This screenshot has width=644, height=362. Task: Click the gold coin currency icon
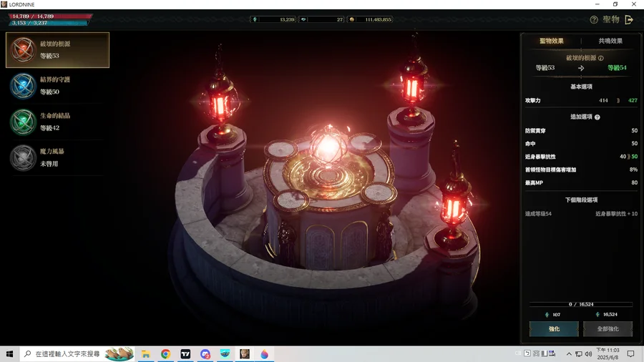point(351,20)
